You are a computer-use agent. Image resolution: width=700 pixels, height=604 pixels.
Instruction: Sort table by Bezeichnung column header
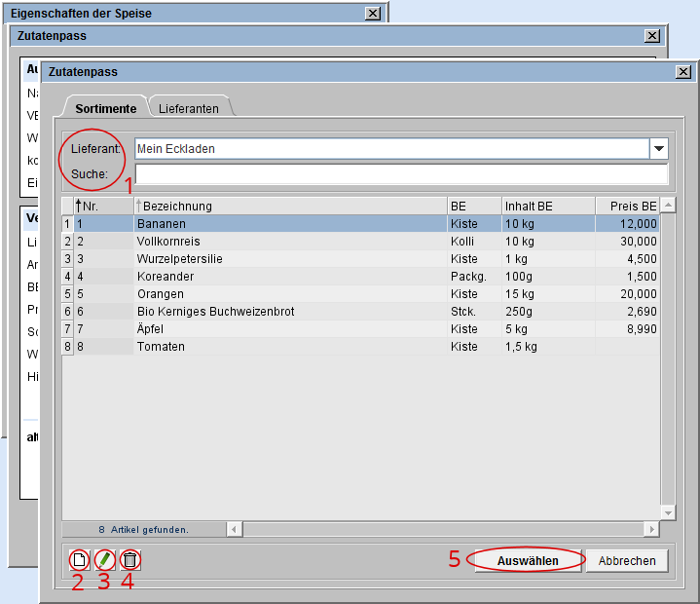(x=289, y=206)
